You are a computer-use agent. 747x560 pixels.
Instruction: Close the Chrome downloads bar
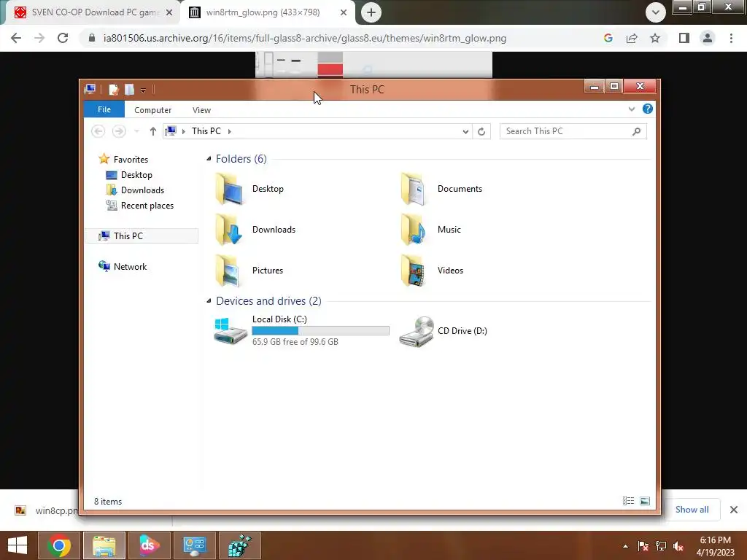(734, 510)
